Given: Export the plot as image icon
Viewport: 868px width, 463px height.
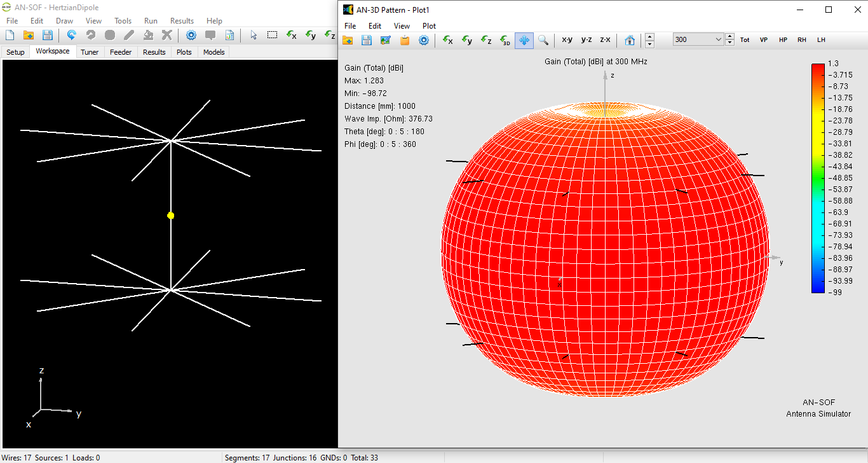Looking at the screenshot, I should pyautogui.click(x=386, y=40).
